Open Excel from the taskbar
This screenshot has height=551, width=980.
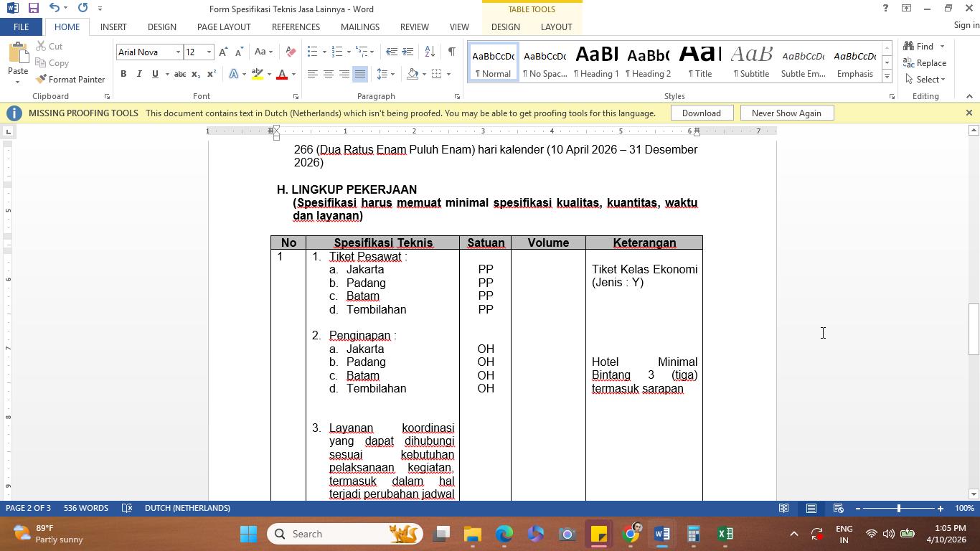725,534
